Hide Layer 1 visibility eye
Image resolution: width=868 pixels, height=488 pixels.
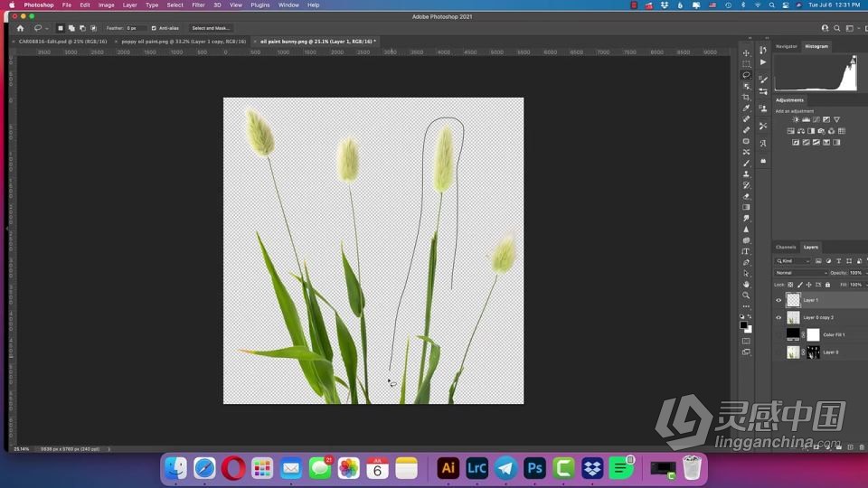point(778,300)
